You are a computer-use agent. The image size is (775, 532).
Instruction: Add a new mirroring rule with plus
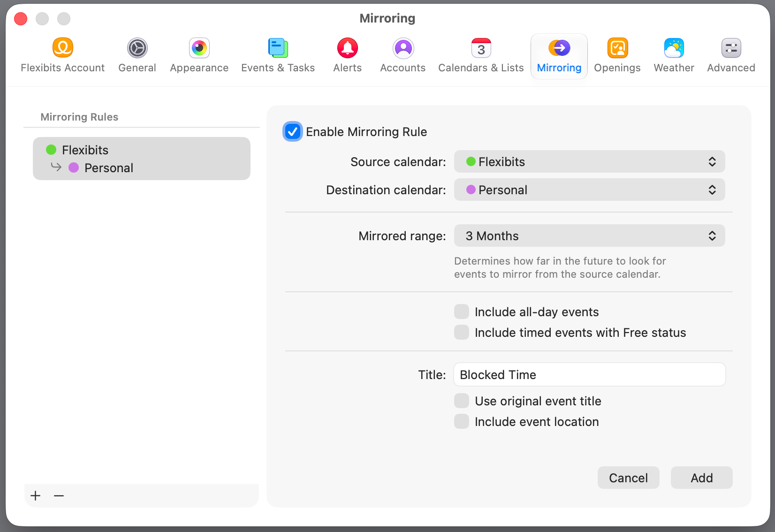tap(36, 496)
